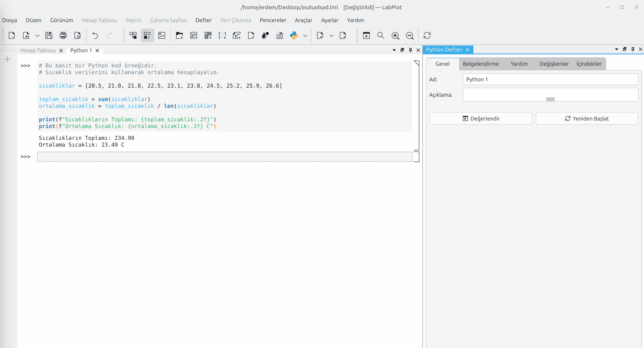Click the Open project icon

[26, 35]
